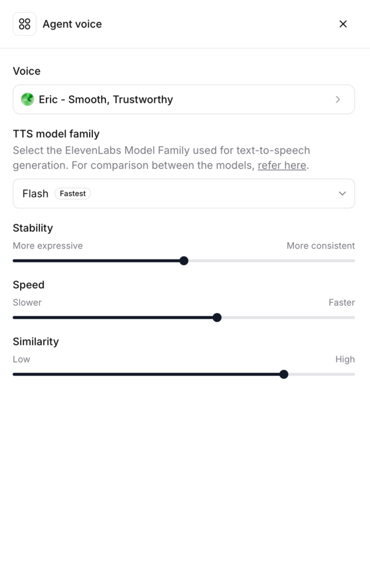Click the Speed slider handle

tap(217, 318)
